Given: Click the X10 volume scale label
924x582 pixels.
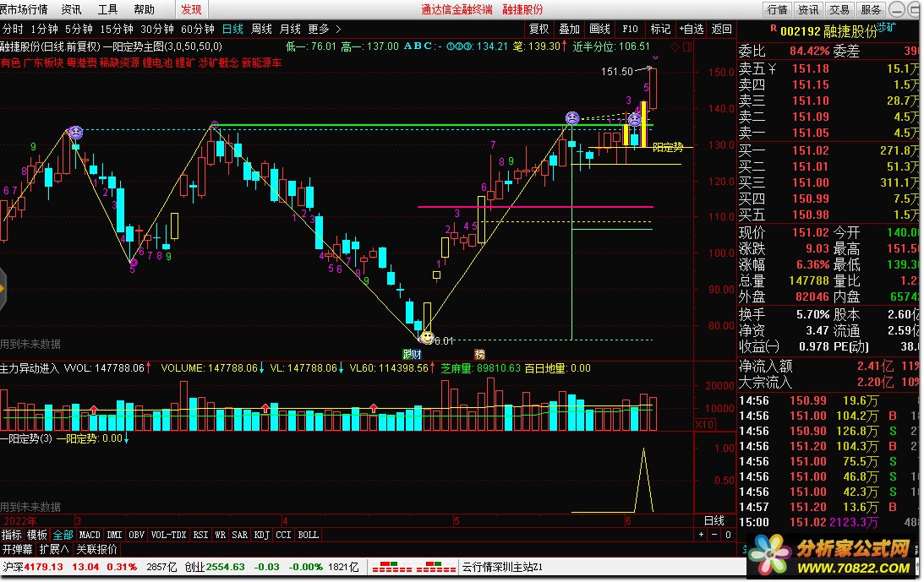Looking at the screenshot, I should [x=705, y=424].
